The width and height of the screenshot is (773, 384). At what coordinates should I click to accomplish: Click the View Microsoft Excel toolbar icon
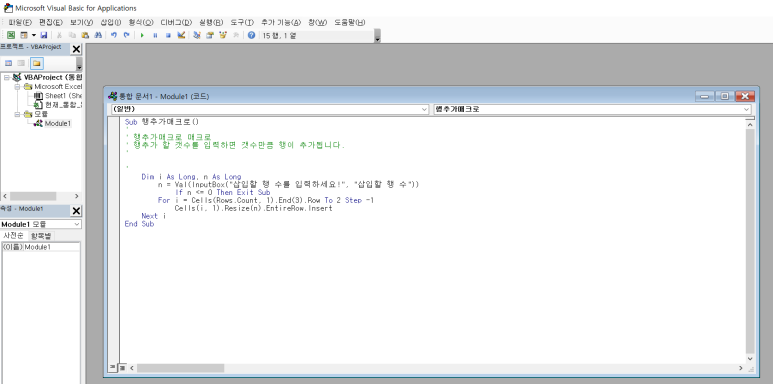(x=11, y=35)
